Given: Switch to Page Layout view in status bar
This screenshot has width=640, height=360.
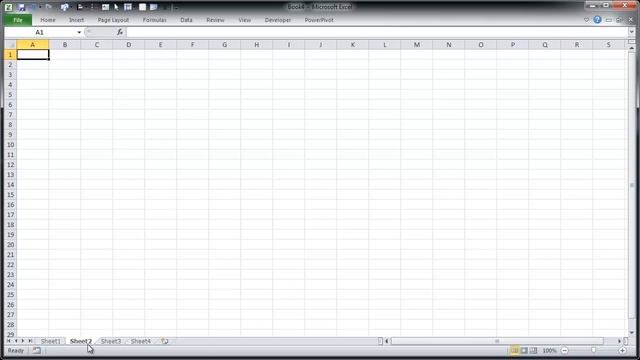Looking at the screenshot, I should [x=524, y=350].
